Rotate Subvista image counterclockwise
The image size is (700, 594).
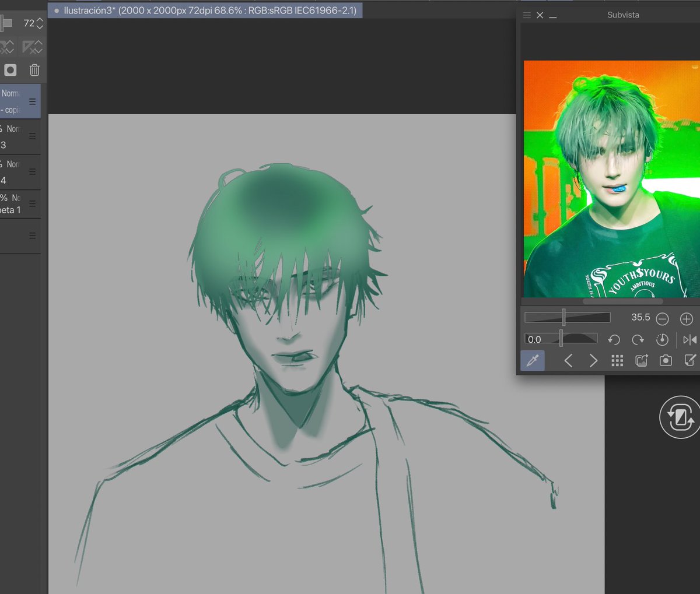[614, 340]
